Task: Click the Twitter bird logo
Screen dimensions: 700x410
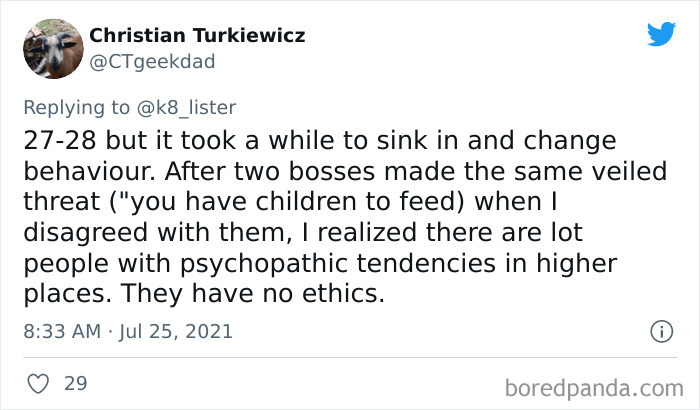Action: [661, 35]
